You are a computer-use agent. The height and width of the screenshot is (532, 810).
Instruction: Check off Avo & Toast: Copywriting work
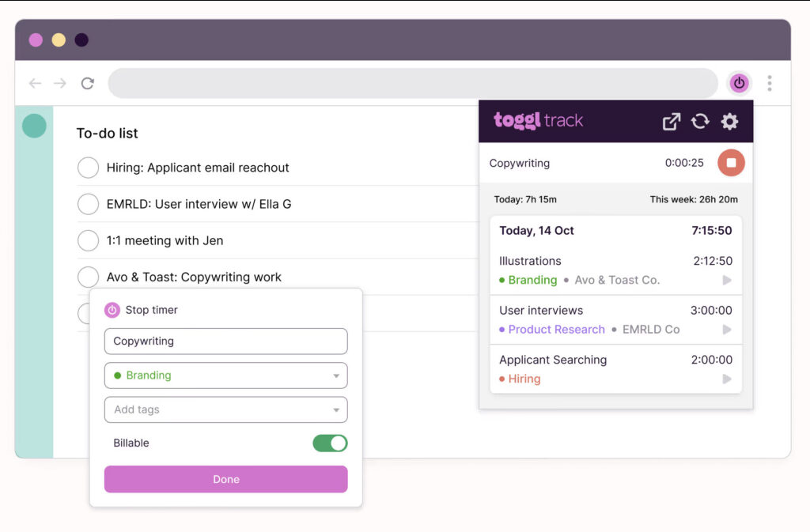[89, 277]
